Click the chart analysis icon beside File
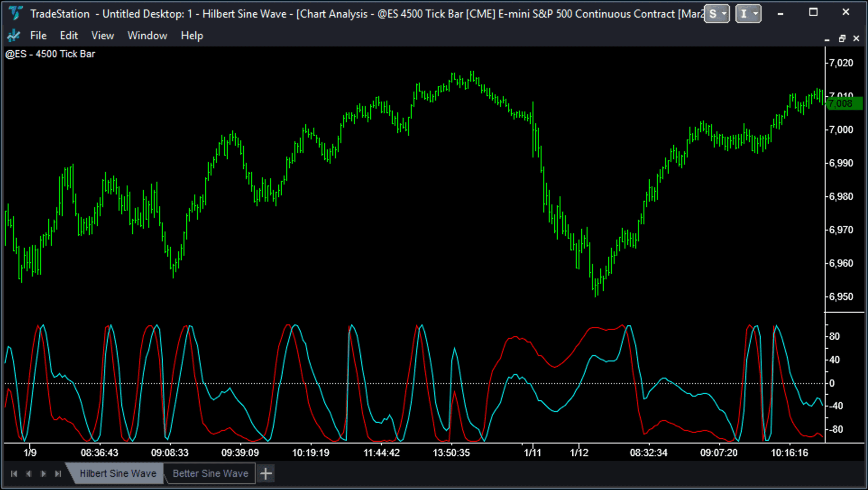The height and width of the screenshot is (490, 868). coord(14,35)
